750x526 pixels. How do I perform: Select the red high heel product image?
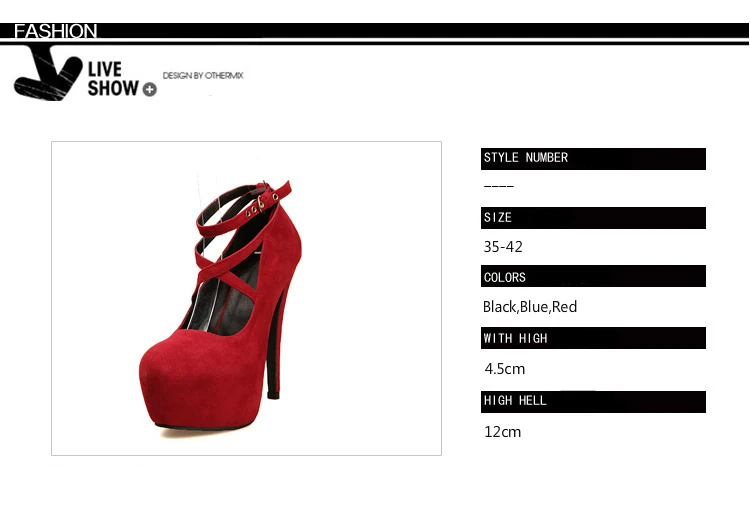point(246,298)
